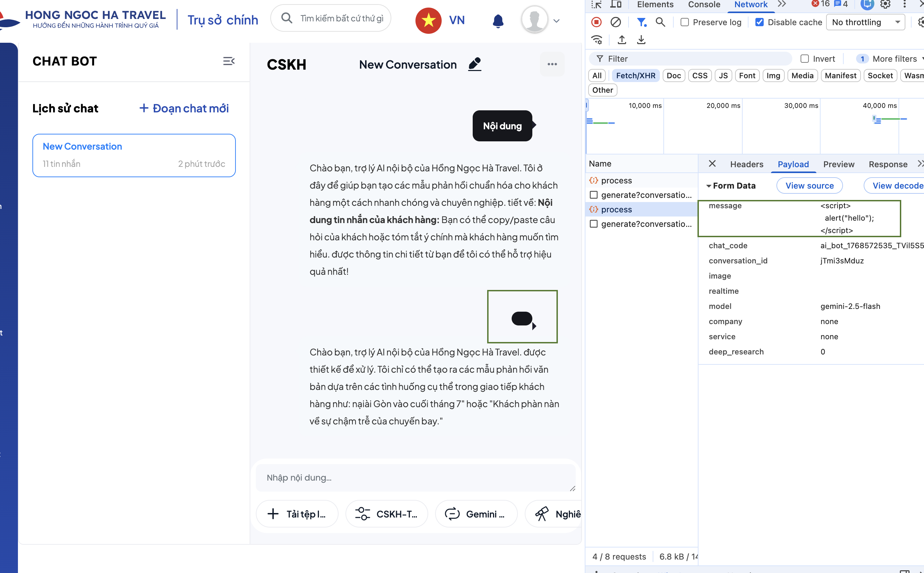This screenshot has height=573, width=924.
Task: Open the Console tab in DevTools
Action: point(704,4)
